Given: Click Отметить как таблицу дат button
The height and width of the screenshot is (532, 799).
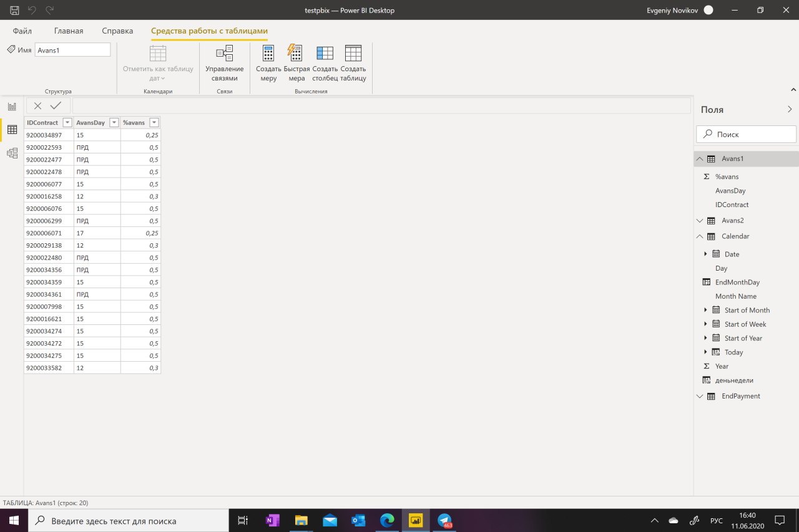Looking at the screenshot, I should point(158,64).
